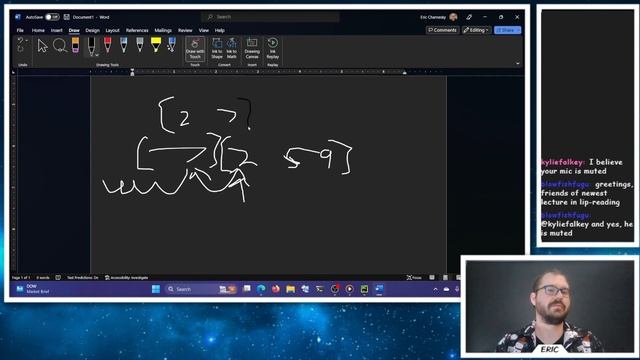Image resolution: width=640 pixels, height=360 pixels.
Task: Click the Word icon in the taskbar
Action: [x=379, y=289]
